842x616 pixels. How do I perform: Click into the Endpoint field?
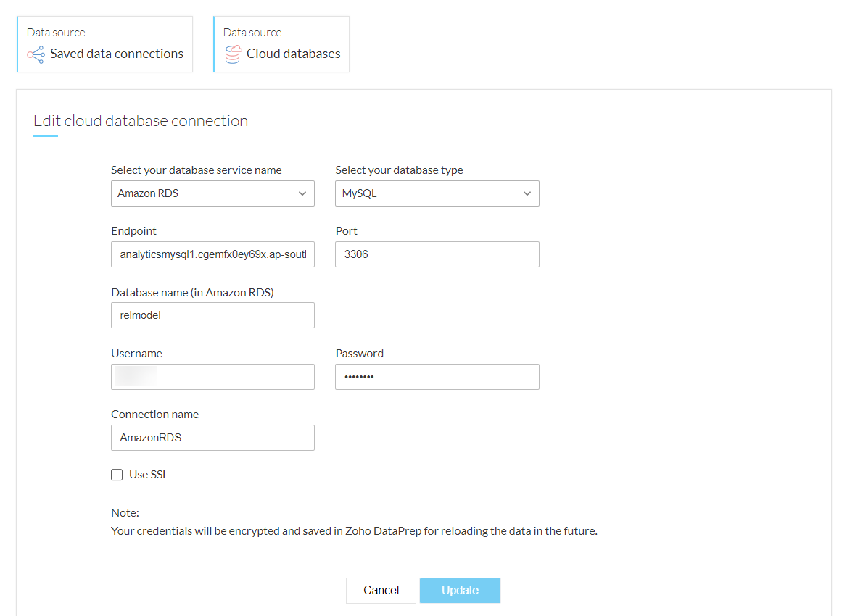point(212,254)
